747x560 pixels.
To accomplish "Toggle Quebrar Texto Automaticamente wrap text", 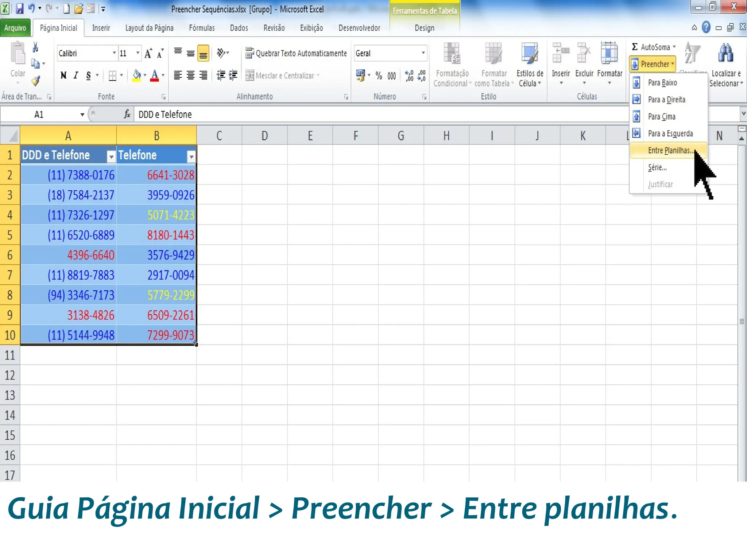I will click(296, 53).
